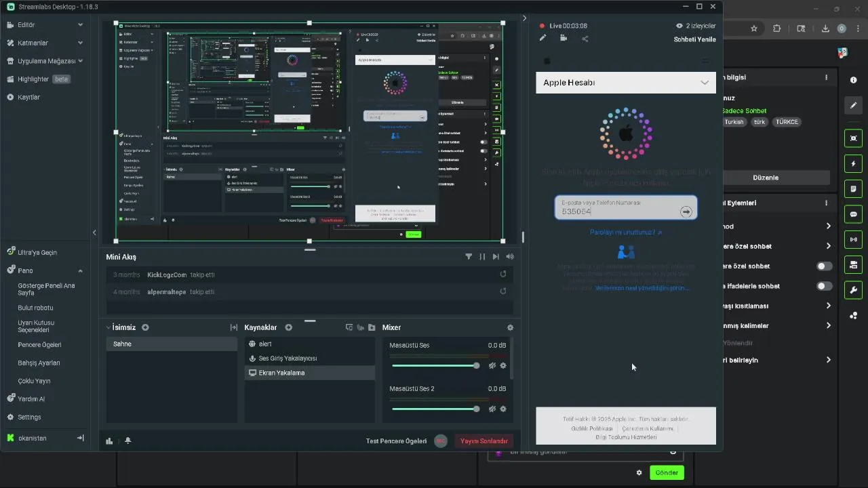Click Test Pencere Öğeleri

[x=396, y=441]
